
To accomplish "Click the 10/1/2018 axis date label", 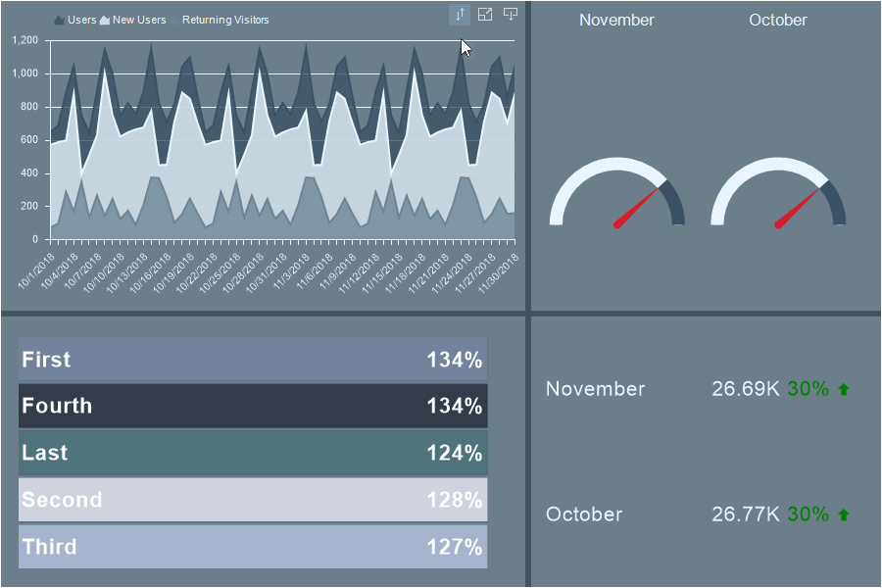I will pos(36,271).
